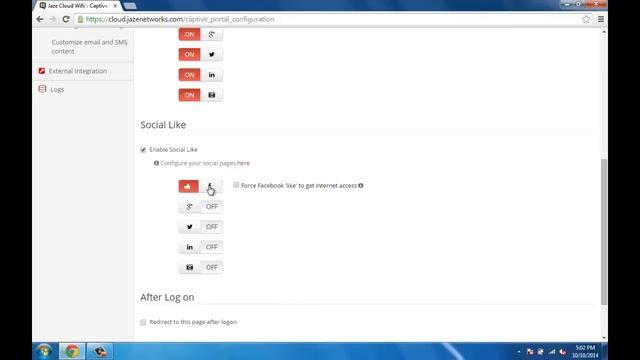Screen dimensions: 640x360
Task: Click the address bar URL
Action: 180,19
